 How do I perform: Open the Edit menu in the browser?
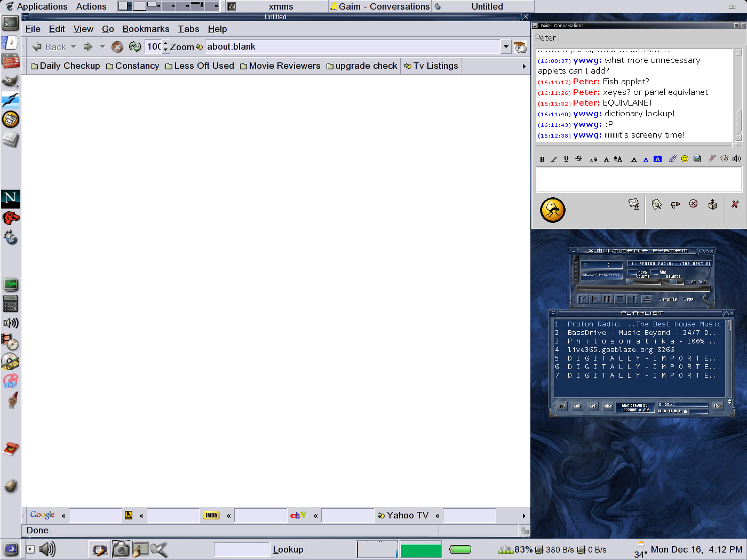[x=57, y=29]
